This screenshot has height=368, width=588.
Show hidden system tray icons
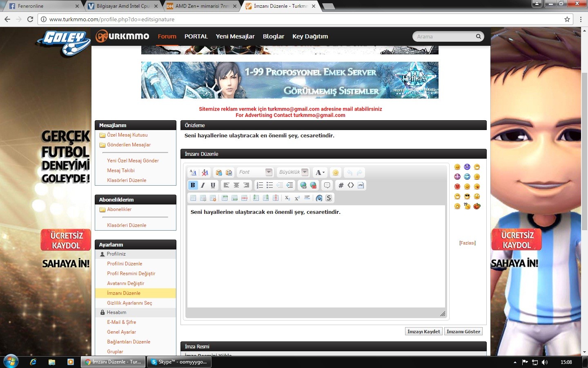[515, 362]
